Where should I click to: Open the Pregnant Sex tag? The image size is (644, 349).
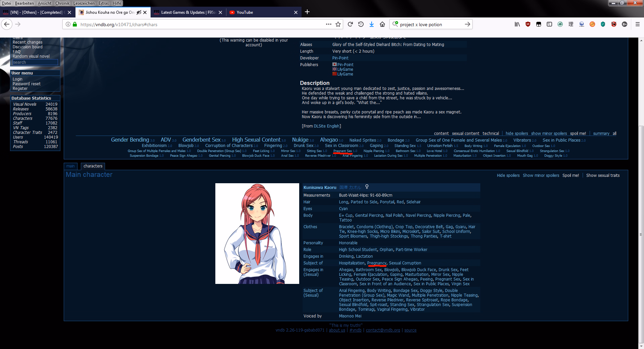[x=342, y=151]
